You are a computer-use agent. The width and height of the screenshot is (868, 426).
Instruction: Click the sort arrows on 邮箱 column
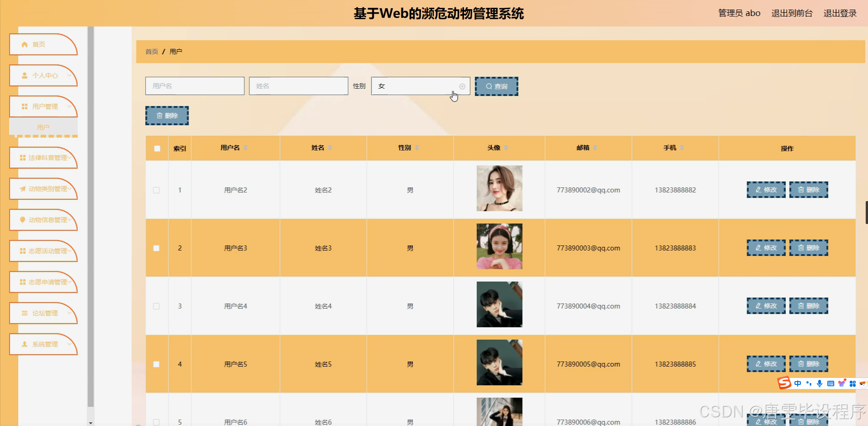coord(595,148)
